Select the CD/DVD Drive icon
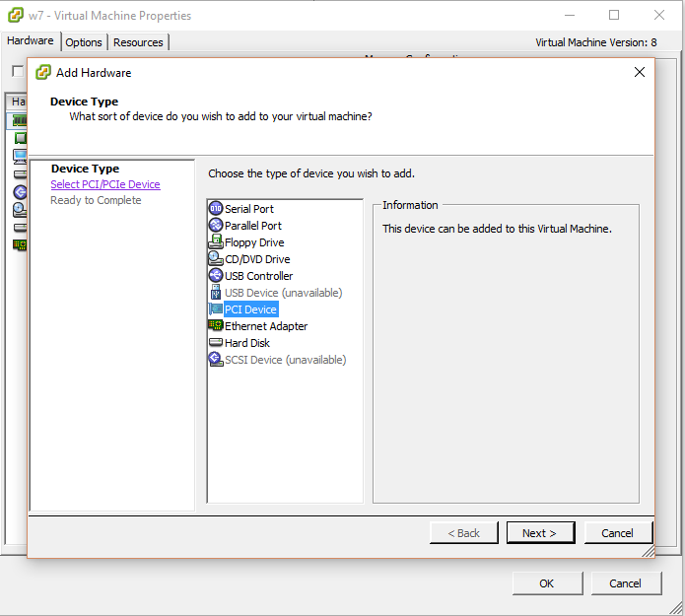685x616 pixels. point(216,259)
